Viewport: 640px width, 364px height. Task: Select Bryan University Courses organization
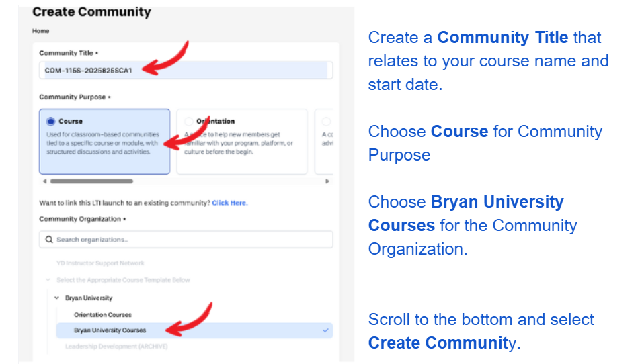[x=195, y=330]
